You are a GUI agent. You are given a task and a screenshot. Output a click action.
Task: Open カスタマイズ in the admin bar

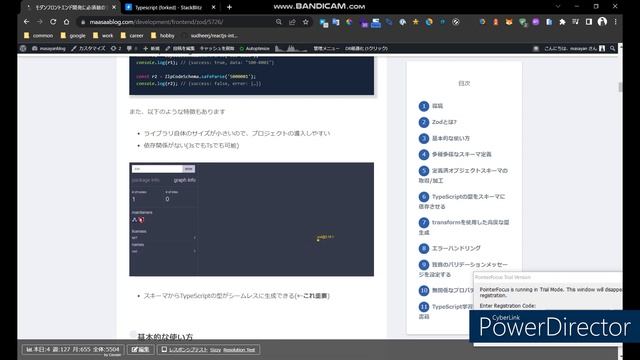coord(88,48)
